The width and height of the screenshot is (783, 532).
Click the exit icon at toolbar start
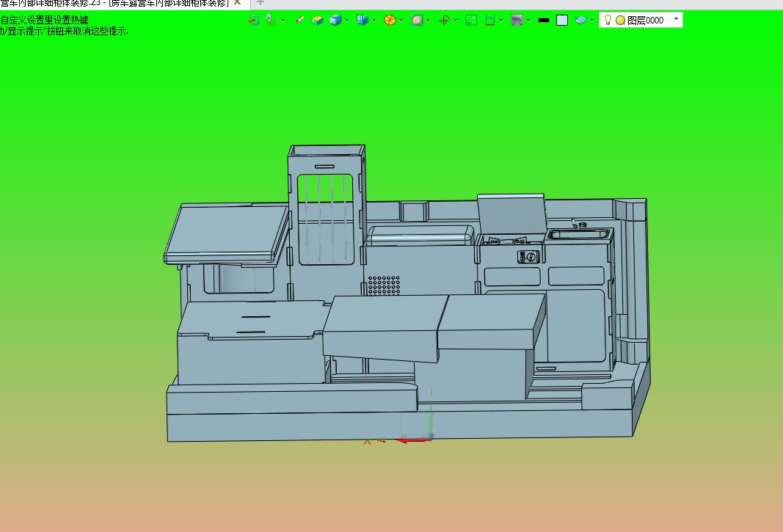coord(254,20)
